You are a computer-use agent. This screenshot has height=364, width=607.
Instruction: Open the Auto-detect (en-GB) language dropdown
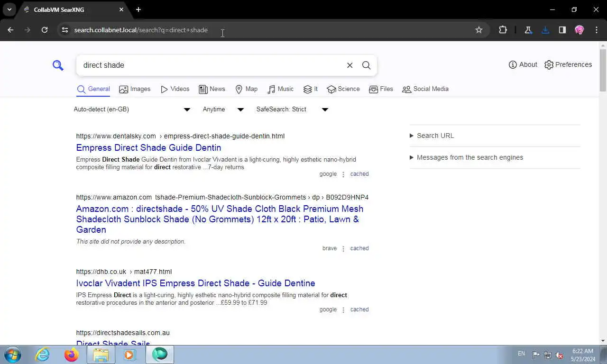[x=132, y=109]
